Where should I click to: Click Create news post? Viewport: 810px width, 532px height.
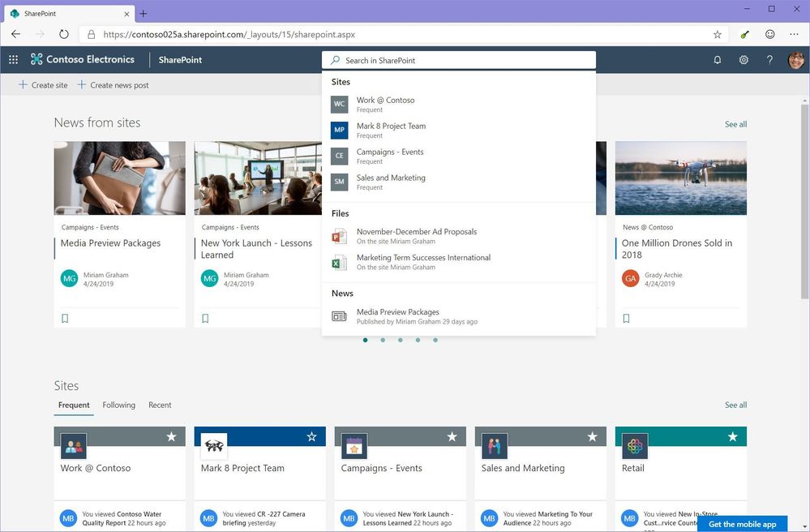pos(114,84)
